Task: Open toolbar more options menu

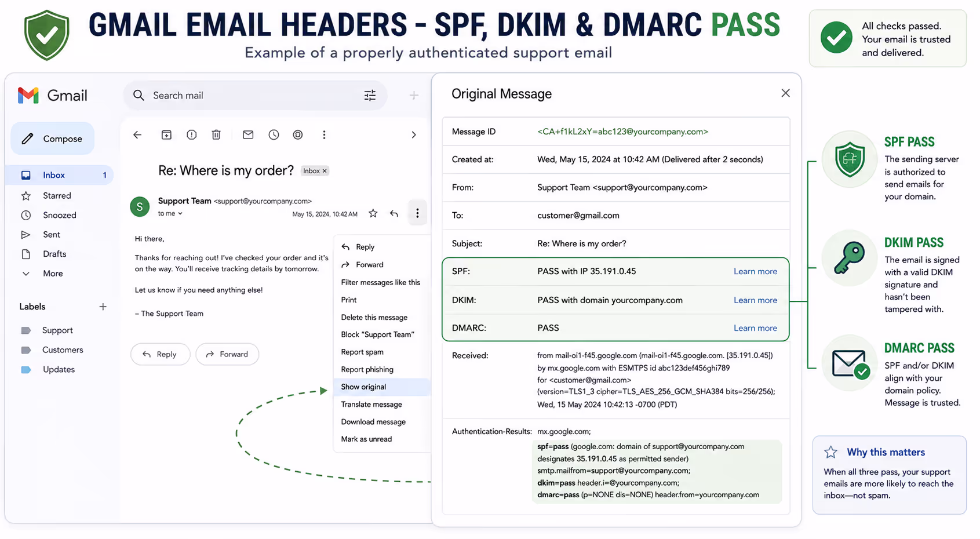Action: coord(324,134)
